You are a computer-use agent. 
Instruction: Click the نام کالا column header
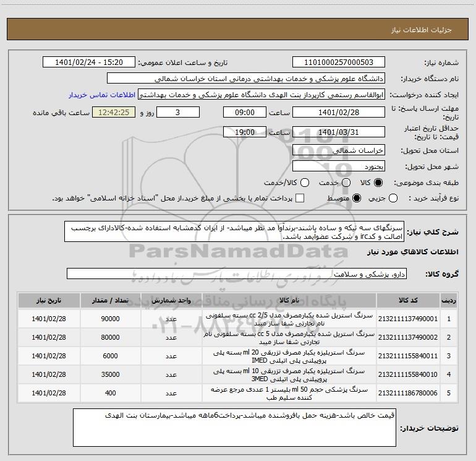pos(289,300)
